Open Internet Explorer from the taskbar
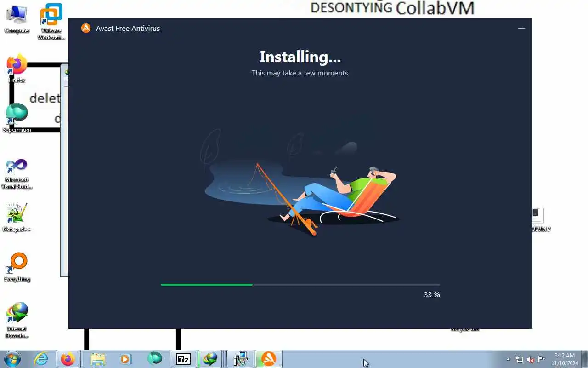588x368 pixels. pyautogui.click(x=41, y=359)
